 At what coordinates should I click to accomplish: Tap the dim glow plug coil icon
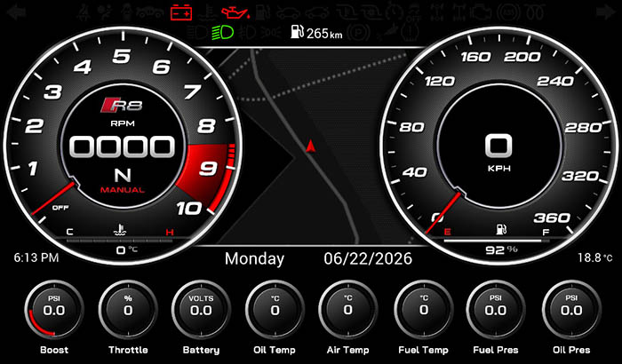tap(534, 12)
